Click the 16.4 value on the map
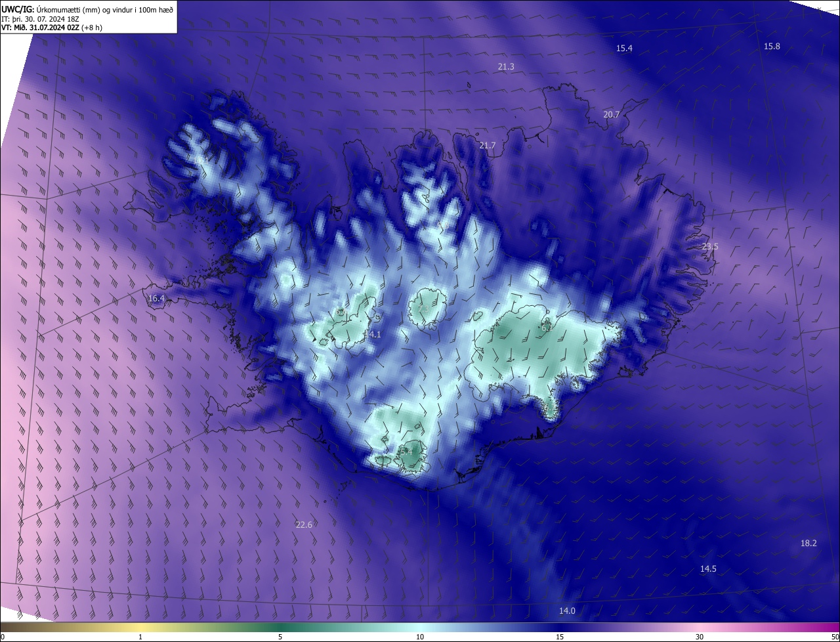Image resolution: width=840 pixels, height=642 pixels. click(x=156, y=298)
